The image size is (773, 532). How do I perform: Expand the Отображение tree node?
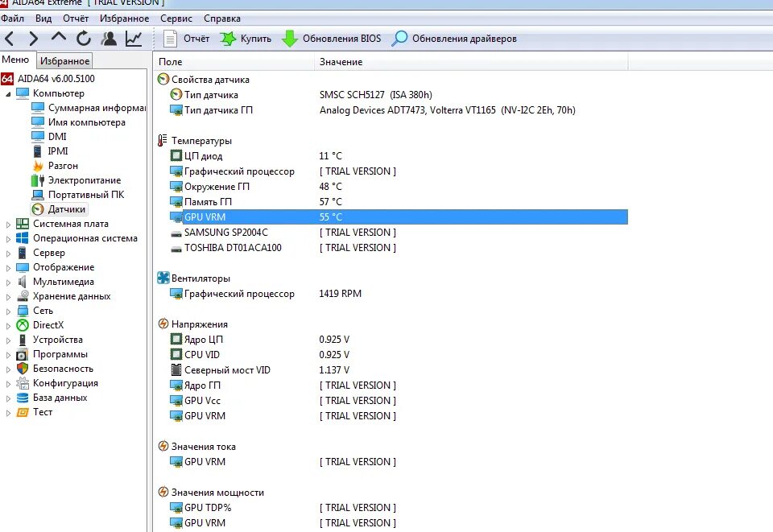(x=8, y=268)
